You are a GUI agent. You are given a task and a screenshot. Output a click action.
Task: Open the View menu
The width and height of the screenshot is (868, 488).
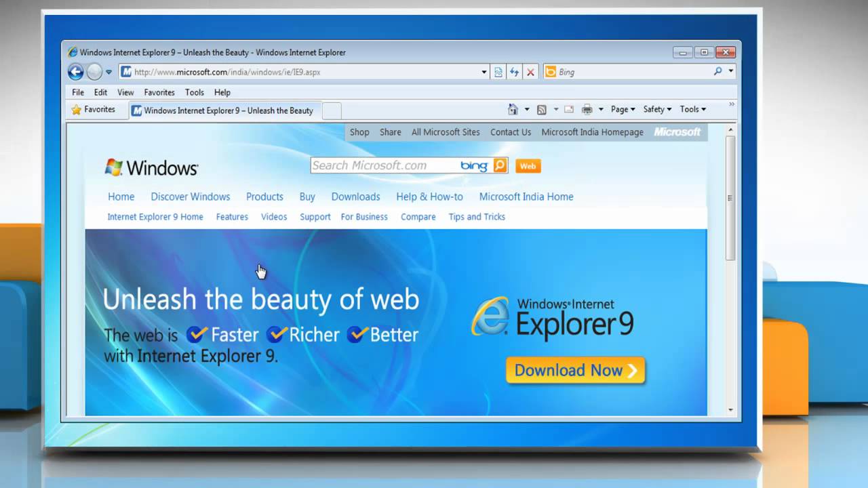(x=125, y=92)
